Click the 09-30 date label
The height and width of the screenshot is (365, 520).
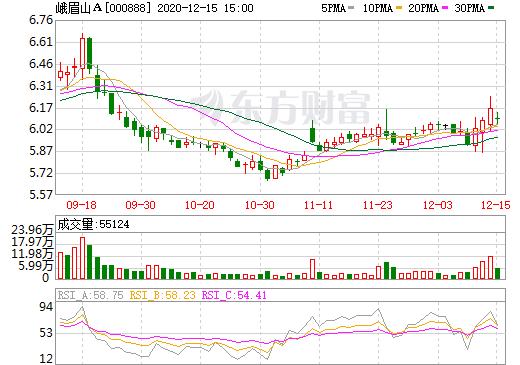141,205
